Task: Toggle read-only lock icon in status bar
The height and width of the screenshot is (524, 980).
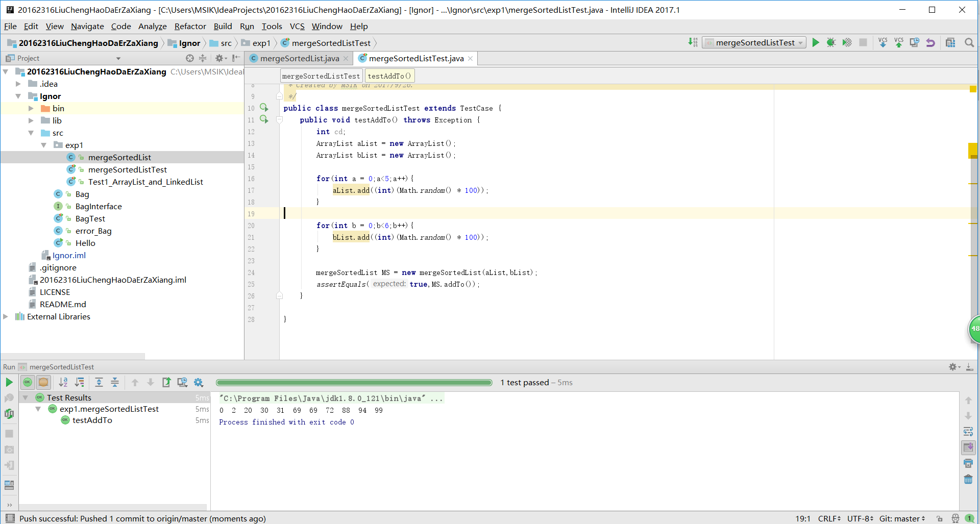Action: pyautogui.click(x=939, y=518)
